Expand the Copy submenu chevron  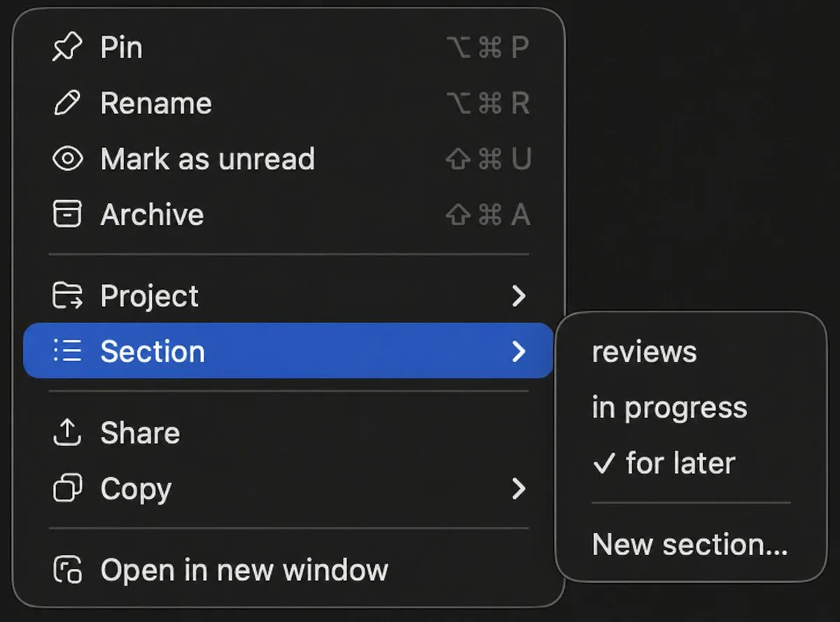click(x=518, y=488)
